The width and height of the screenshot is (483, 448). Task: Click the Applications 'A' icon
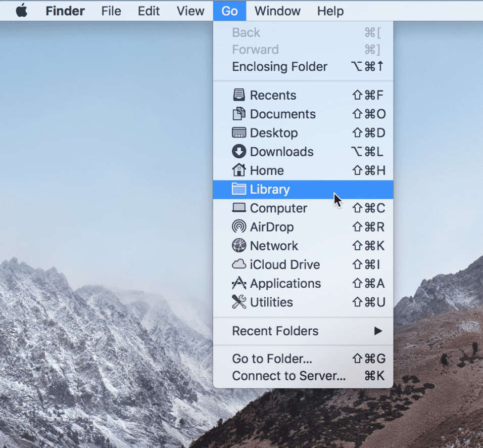[x=238, y=284]
